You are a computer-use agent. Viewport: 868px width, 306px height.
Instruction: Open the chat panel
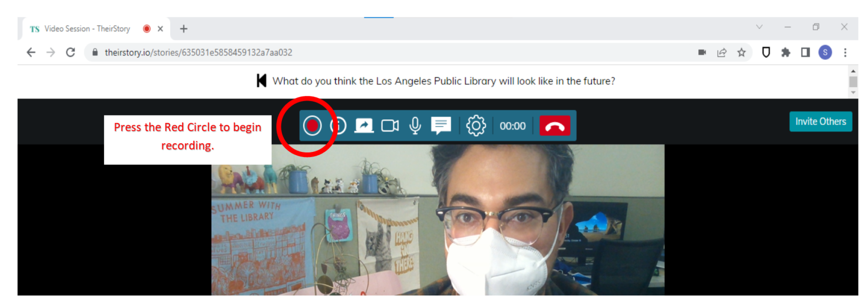click(441, 125)
